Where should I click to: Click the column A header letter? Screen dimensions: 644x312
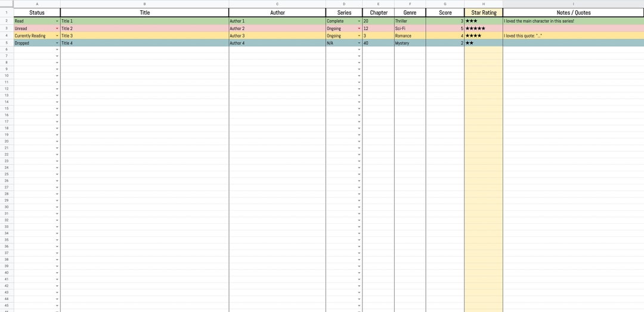37,4
